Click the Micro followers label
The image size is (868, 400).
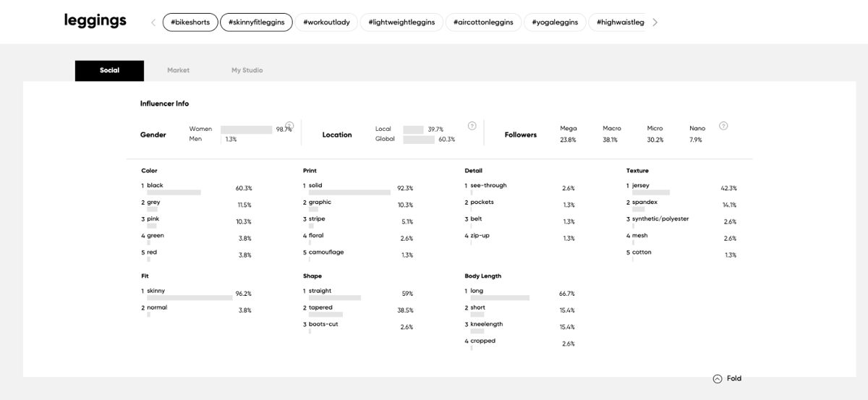click(655, 128)
